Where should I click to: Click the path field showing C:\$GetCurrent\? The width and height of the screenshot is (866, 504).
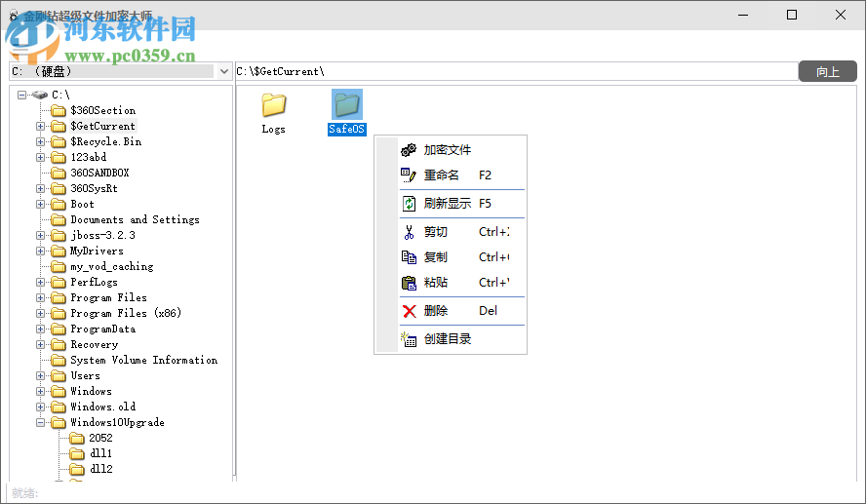click(x=517, y=71)
